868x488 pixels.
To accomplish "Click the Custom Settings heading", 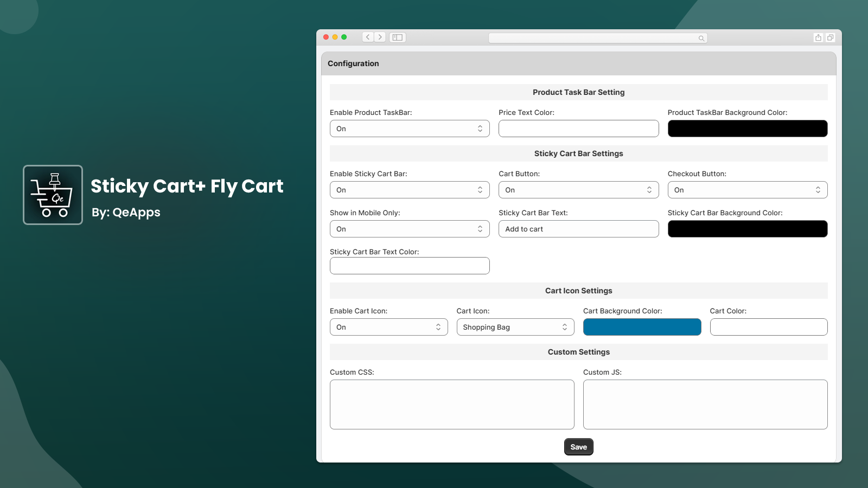I will point(579,352).
